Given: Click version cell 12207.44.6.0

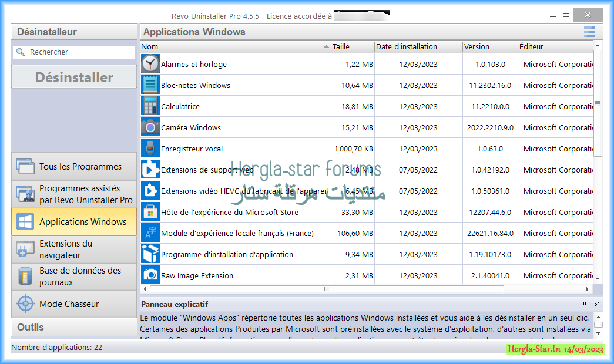Looking at the screenshot, I should (490, 212).
